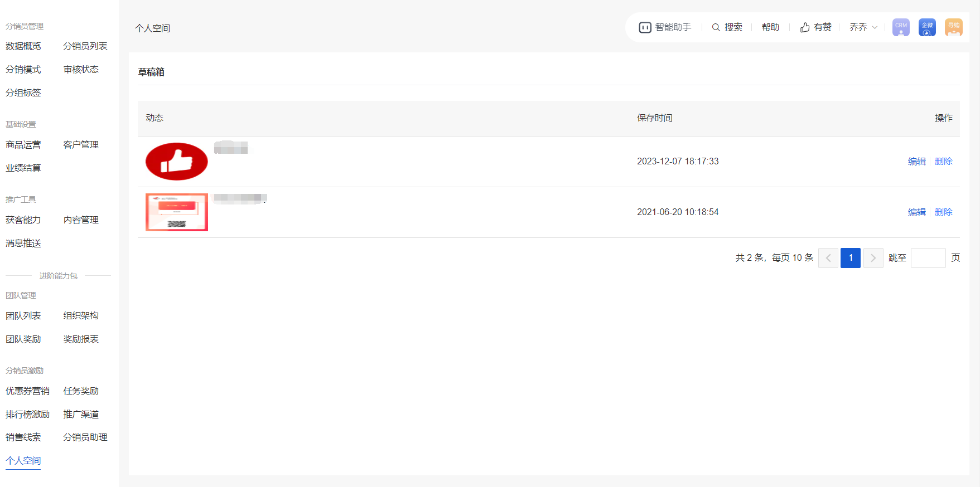Open the 智能助手 assistant icon
This screenshot has width=980, height=487.
(x=645, y=27)
